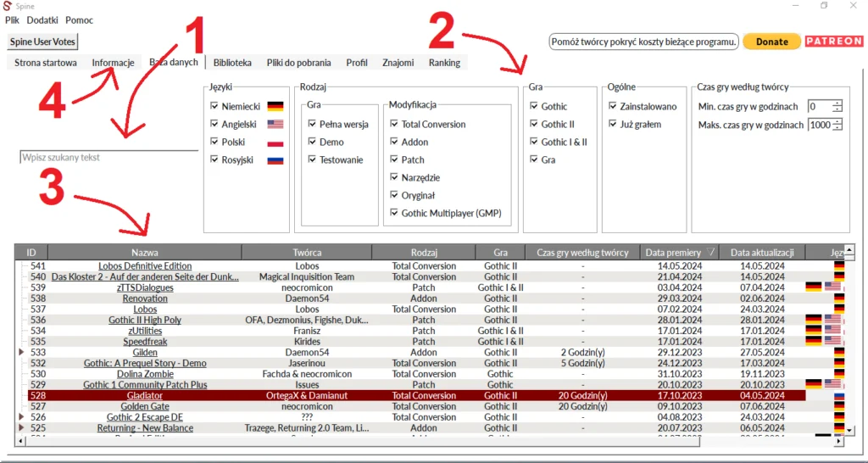Viewport: 868px width, 463px height.
Task: Toggle the Oryginał checkbox
Action: click(394, 194)
